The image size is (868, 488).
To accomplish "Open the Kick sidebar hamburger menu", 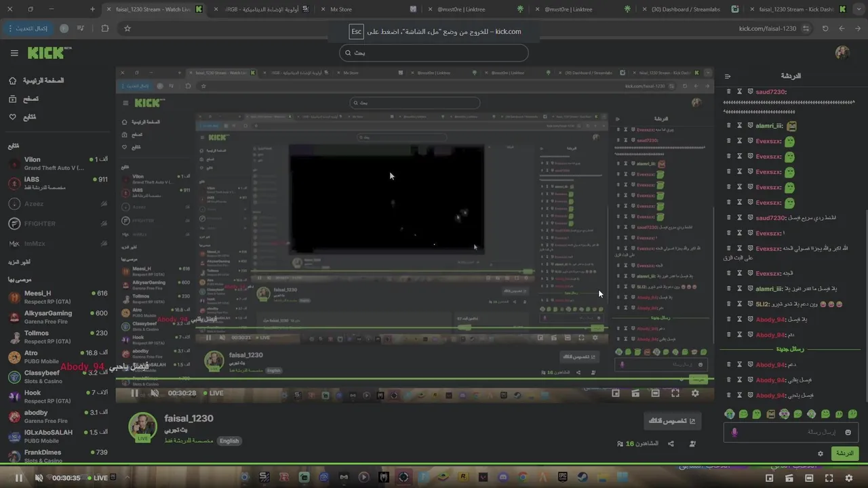I will point(14,53).
